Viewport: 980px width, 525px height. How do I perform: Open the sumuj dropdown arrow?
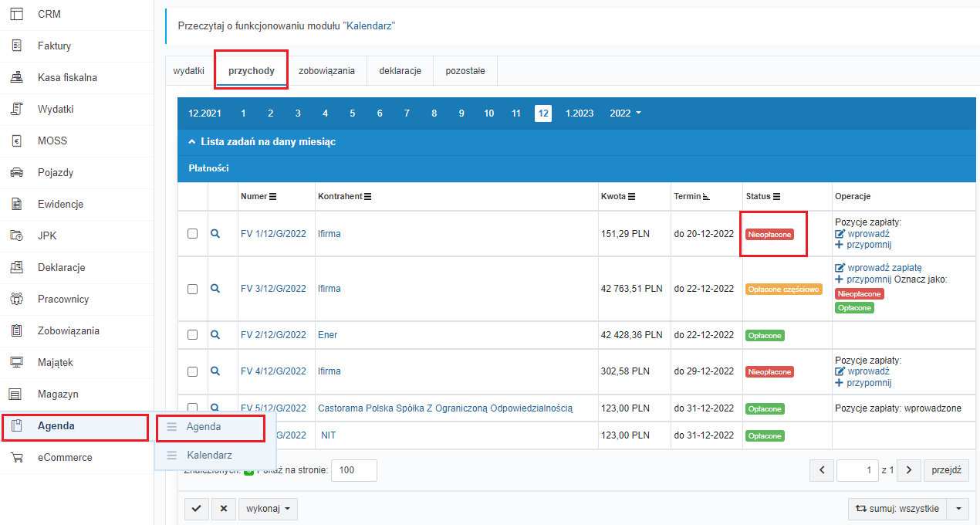[x=958, y=509]
